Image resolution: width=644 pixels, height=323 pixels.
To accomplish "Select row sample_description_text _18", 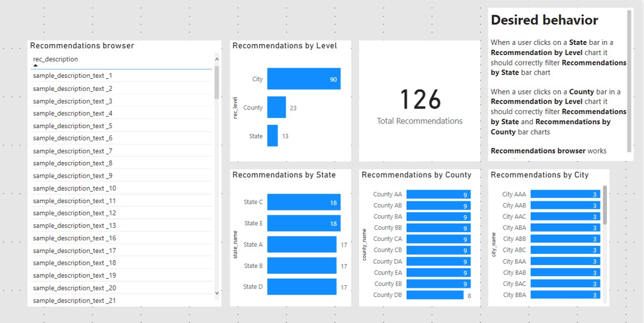I will (122, 263).
